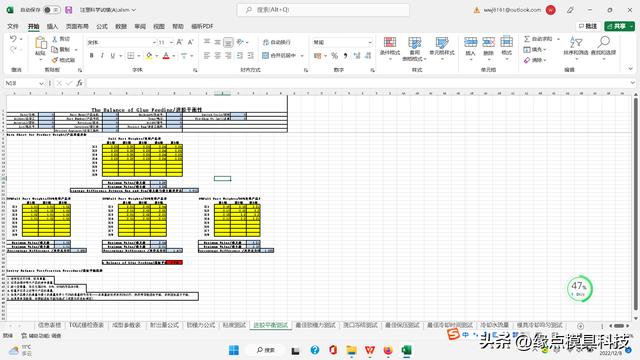The height and width of the screenshot is (360, 640).
Task: Click the Insert Function fx icon
Action: (79, 83)
